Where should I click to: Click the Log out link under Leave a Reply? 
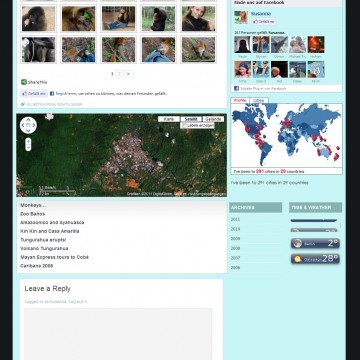tap(78, 302)
